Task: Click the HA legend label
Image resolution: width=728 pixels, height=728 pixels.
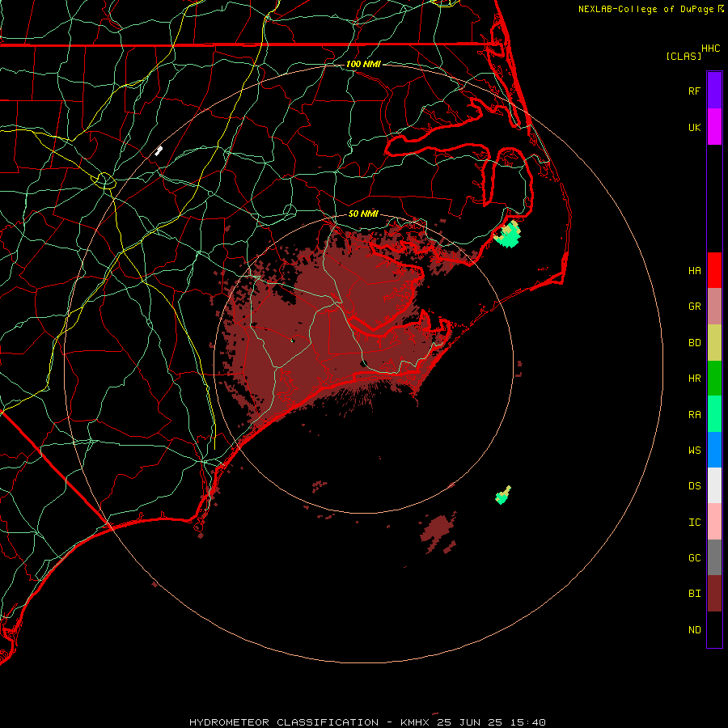Action: (694, 270)
